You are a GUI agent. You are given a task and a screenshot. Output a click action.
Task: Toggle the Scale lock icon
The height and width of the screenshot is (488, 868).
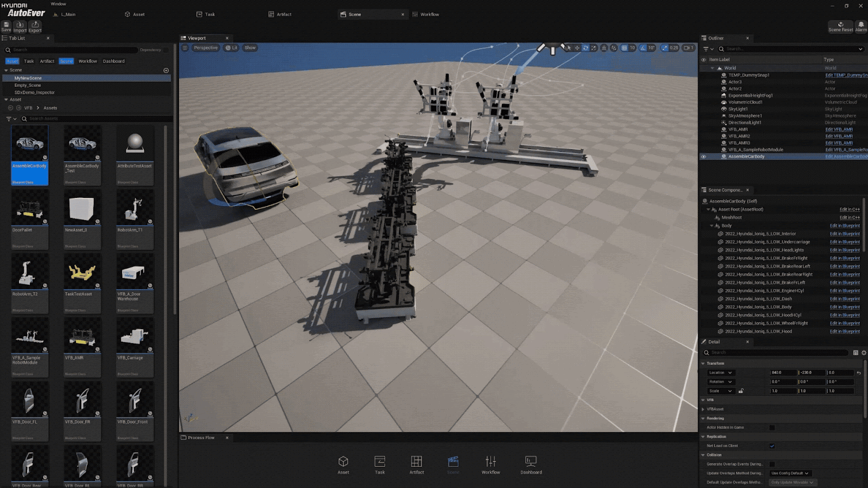pos(741,391)
